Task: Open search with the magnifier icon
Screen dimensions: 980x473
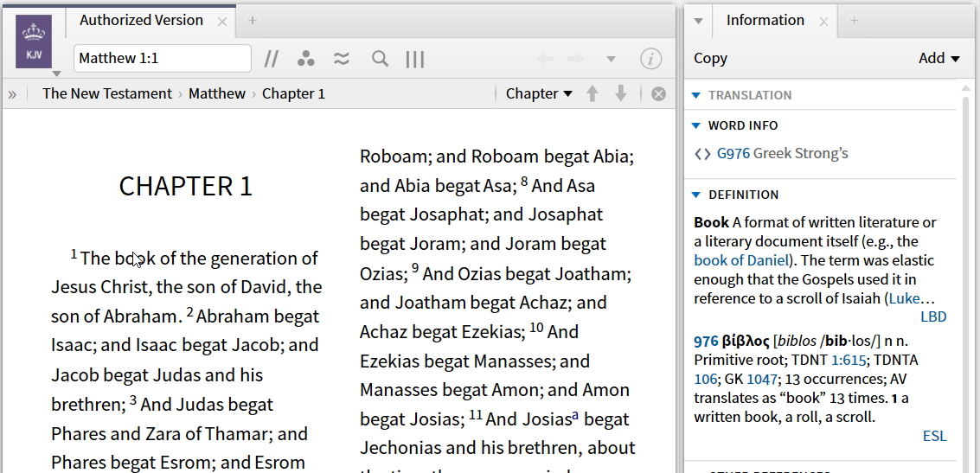Action: (380, 59)
